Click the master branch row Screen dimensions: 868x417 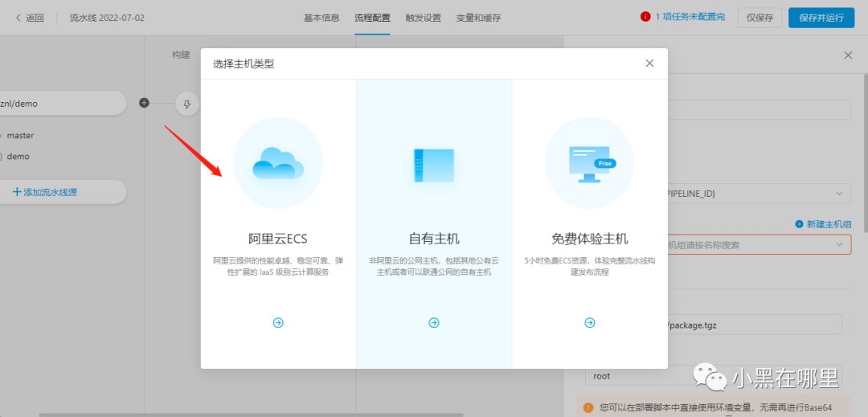tap(20, 136)
